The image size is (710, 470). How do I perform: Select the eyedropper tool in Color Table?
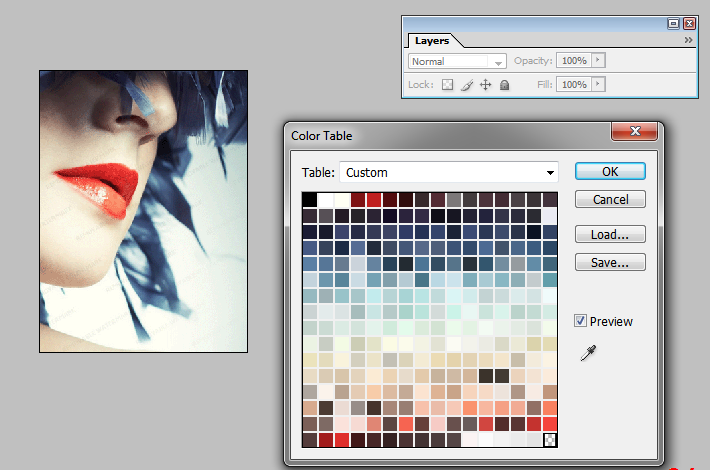click(588, 353)
